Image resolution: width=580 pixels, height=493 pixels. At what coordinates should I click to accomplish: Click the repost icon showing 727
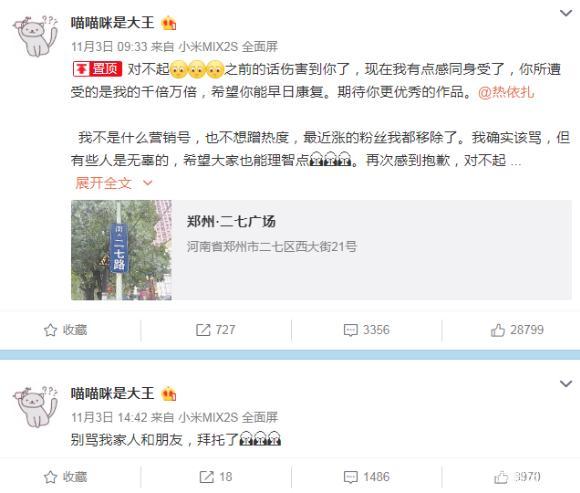[x=203, y=330]
